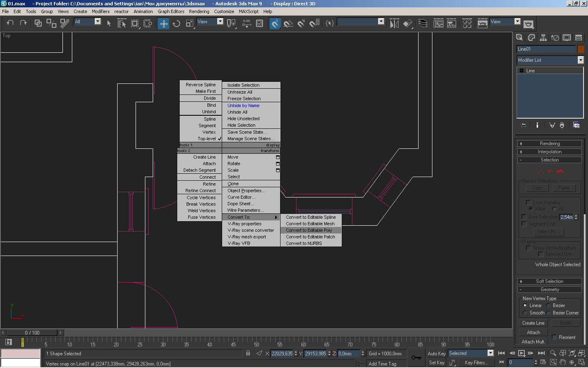Screen dimensions: 588x368
Task: Switch to the Display panel tab icon
Action: point(567,38)
